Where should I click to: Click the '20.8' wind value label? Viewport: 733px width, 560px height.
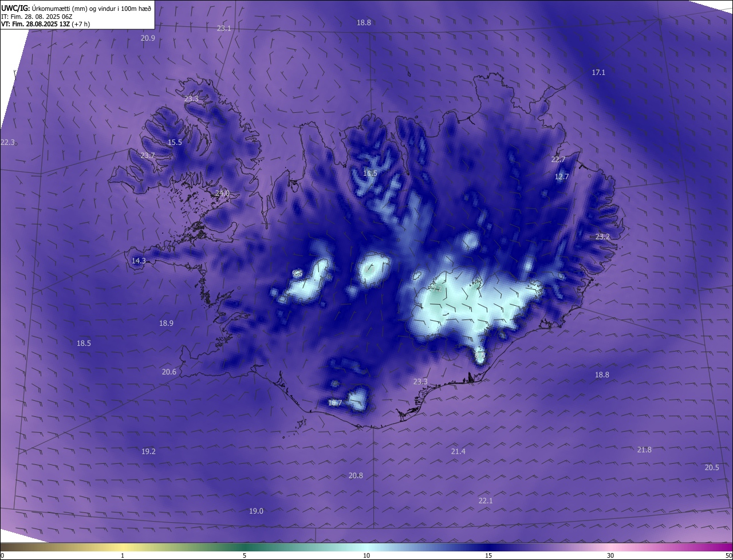click(x=356, y=475)
